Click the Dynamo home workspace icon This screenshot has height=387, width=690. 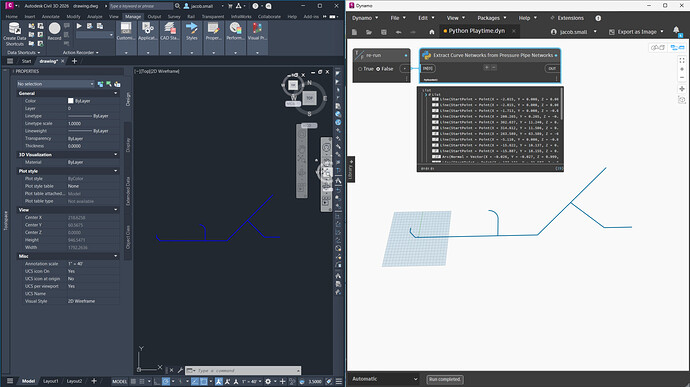[x=432, y=32]
